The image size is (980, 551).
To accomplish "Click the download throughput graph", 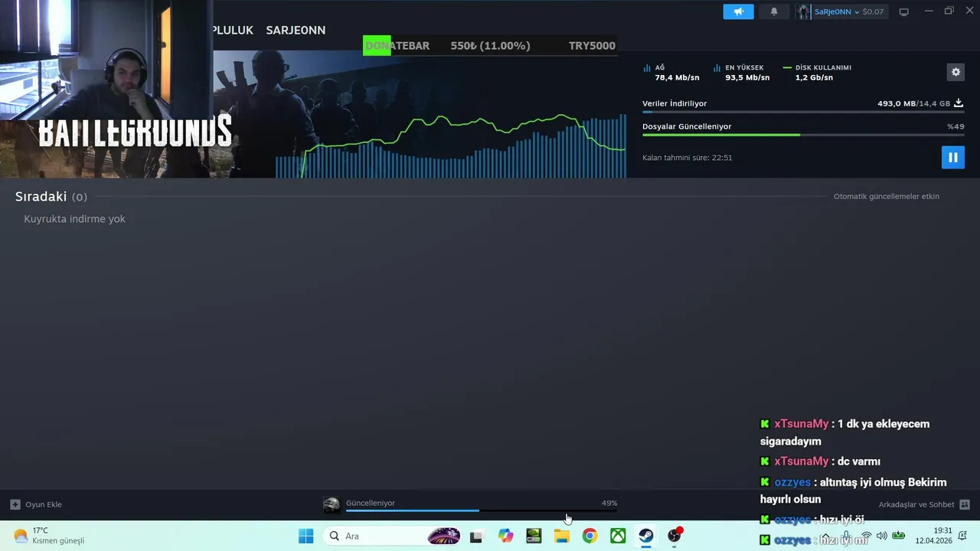I will [x=450, y=145].
